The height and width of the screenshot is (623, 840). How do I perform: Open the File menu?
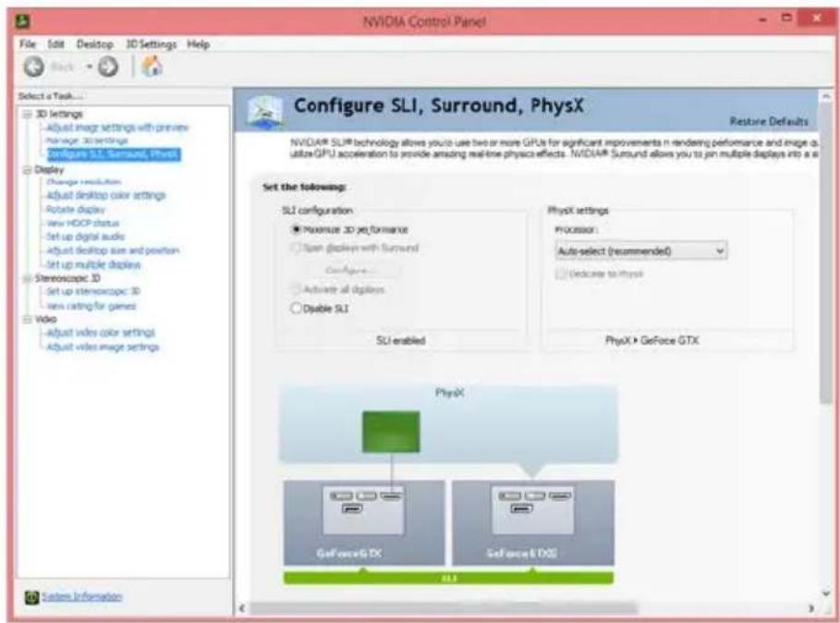click(x=28, y=44)
